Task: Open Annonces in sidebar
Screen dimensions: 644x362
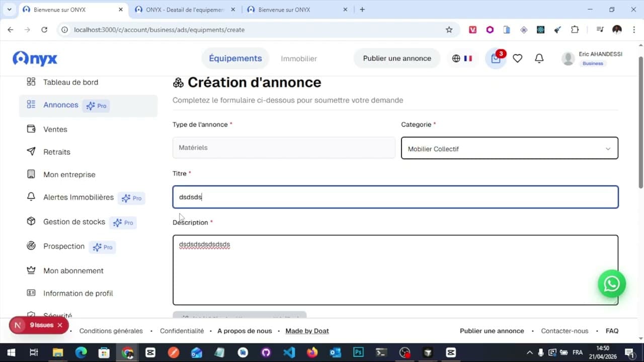Action: (88, 105)
